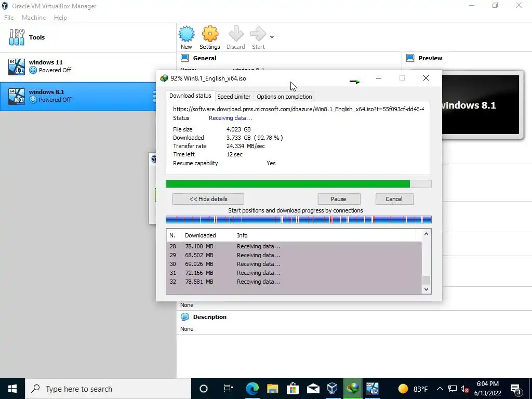Open Cortana circle icon on taskbar
The width and height of the screenshot is (532, 399).
[203, 389]
